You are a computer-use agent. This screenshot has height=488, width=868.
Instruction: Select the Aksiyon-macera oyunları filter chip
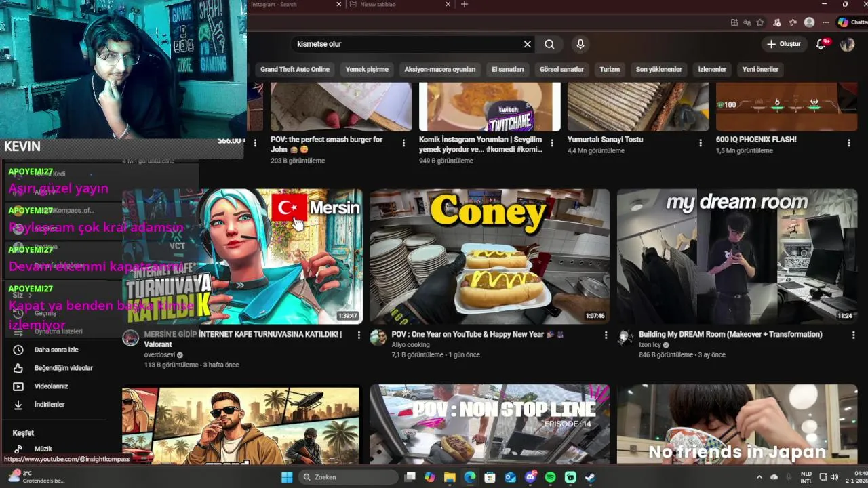tap(440, 69)
